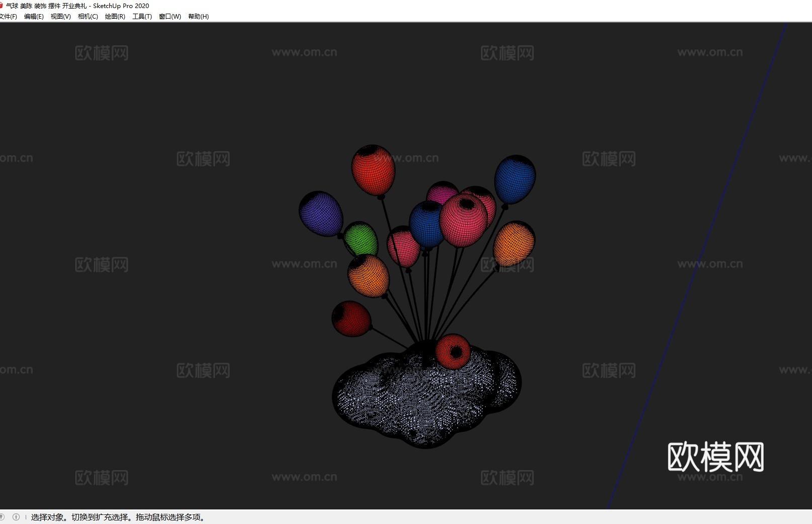Click the cloud-shaped base of the model
Screen dimensions: 812x524
(426, 399)
